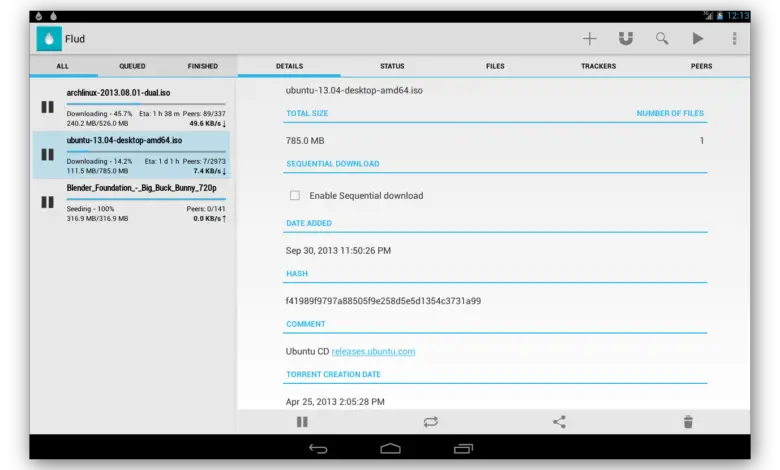Tap the Flud app title text
Image resolution: width=780 pixels, height=470 pixels.
pyautogui.click(x=75, y=39)
